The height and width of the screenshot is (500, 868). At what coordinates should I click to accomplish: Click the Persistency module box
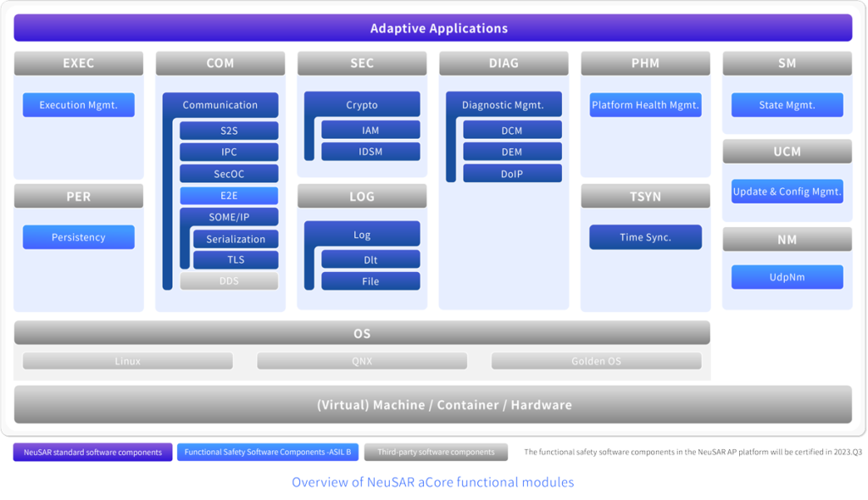[x=79, y=237]
